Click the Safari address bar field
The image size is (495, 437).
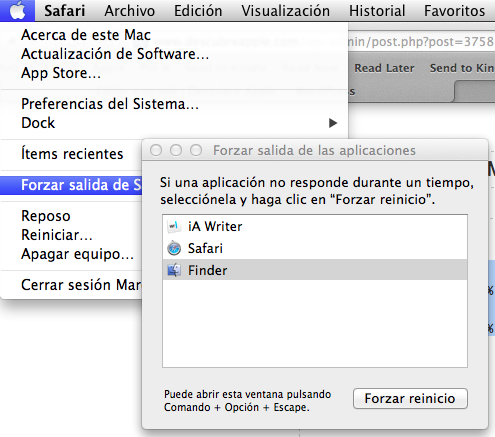(x=421, y=42)
